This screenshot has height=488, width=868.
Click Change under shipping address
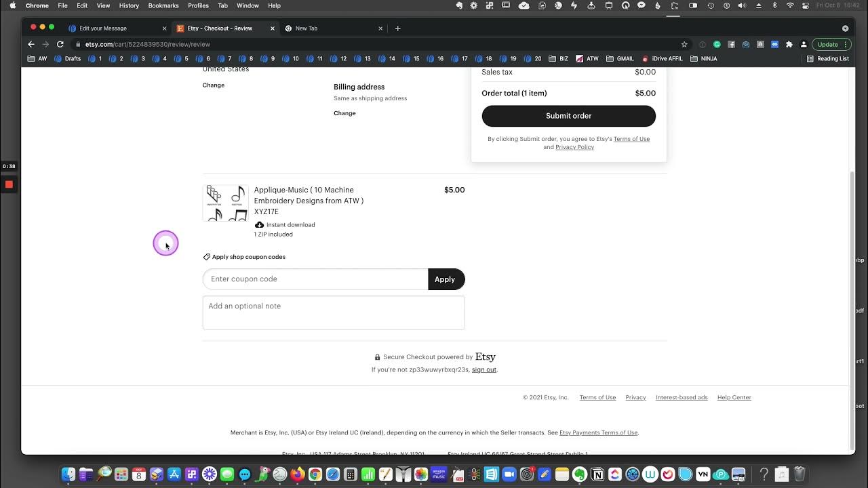[214, 85]
